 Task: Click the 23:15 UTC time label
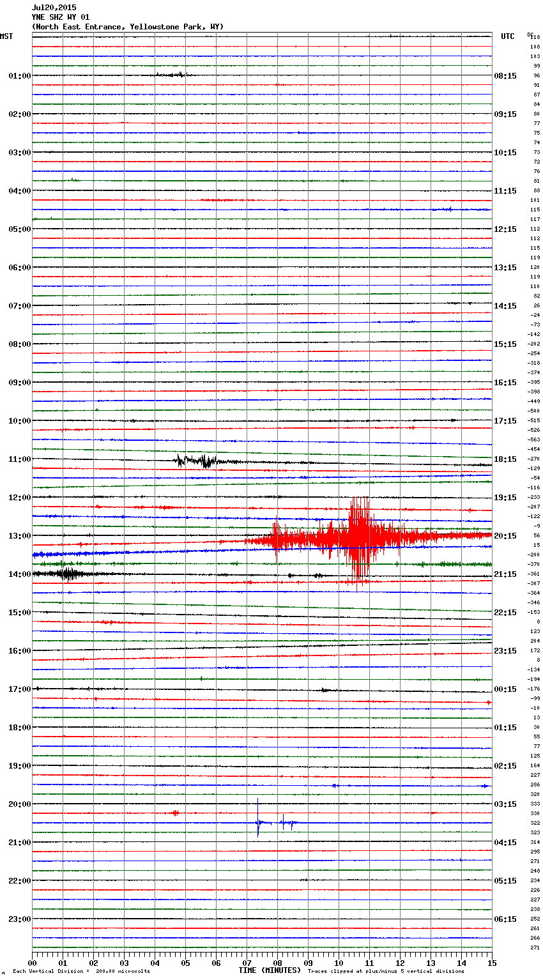tap(505, 651)
